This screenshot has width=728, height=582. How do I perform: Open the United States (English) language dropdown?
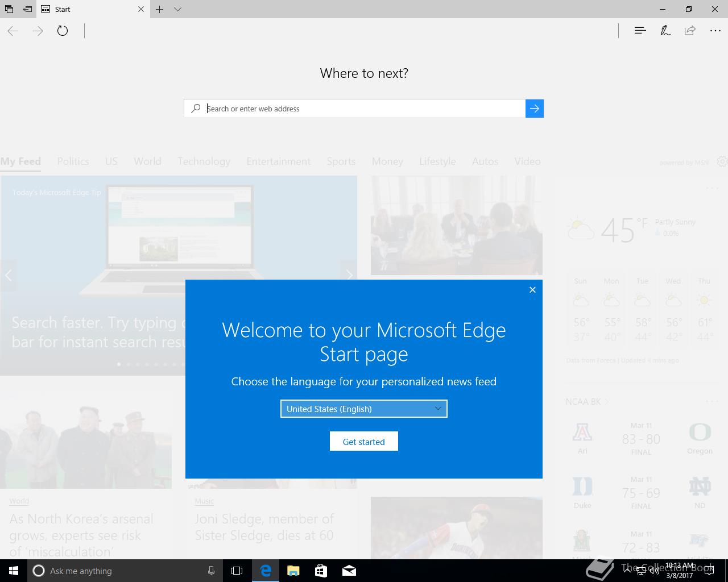(364, 409)
